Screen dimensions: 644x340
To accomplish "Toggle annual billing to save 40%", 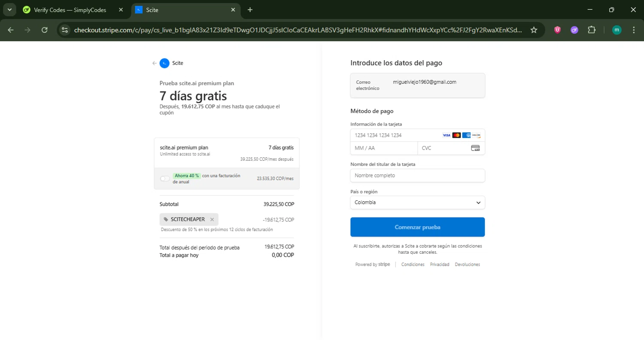I will coord(165,178).
